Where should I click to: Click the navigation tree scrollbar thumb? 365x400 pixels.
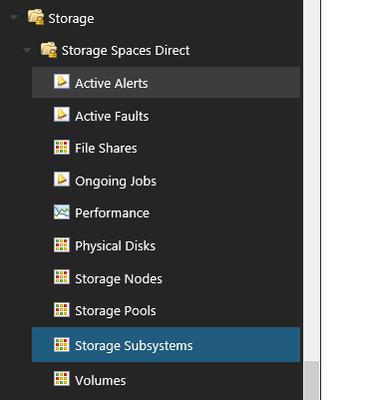(311, 381)
